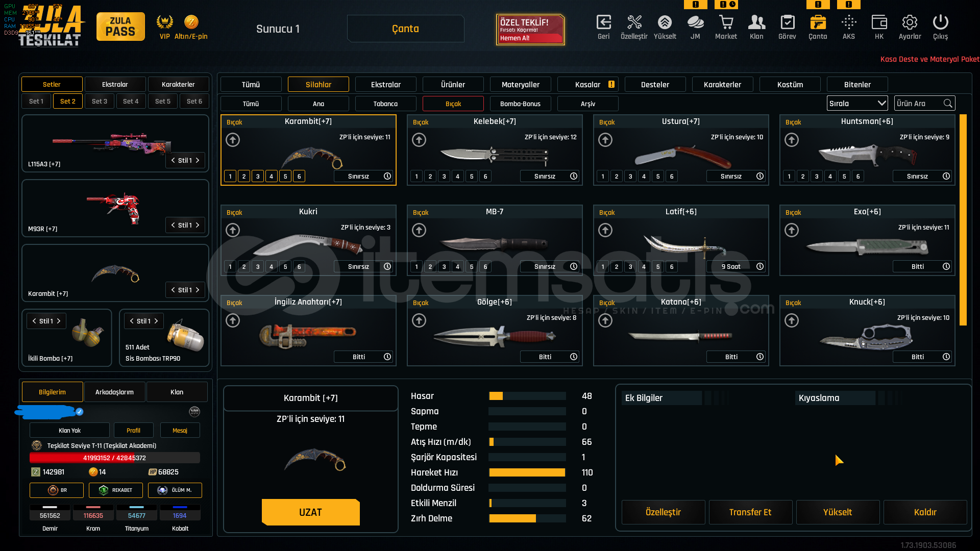Select slot 3 on Kelebek[+7] card
Screen dimensions: 980x551
pyautogui.click(x=444, y=177)
